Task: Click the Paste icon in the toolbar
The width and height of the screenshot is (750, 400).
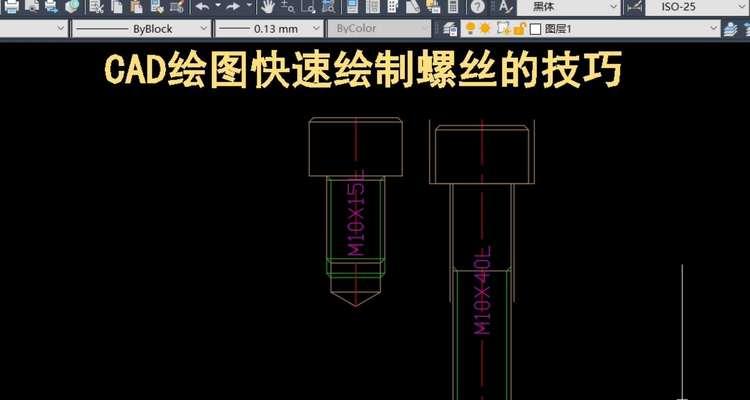Action: [136, 6]
